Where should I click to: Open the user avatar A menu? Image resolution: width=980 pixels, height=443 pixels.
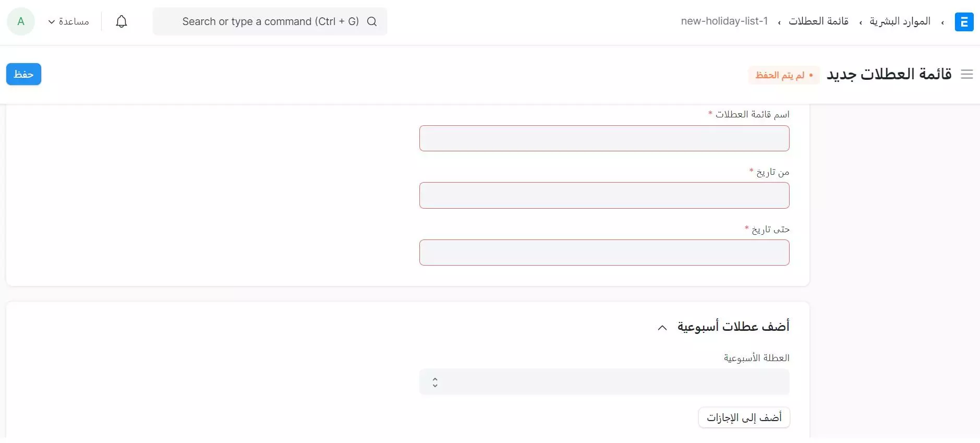point(21,21)
